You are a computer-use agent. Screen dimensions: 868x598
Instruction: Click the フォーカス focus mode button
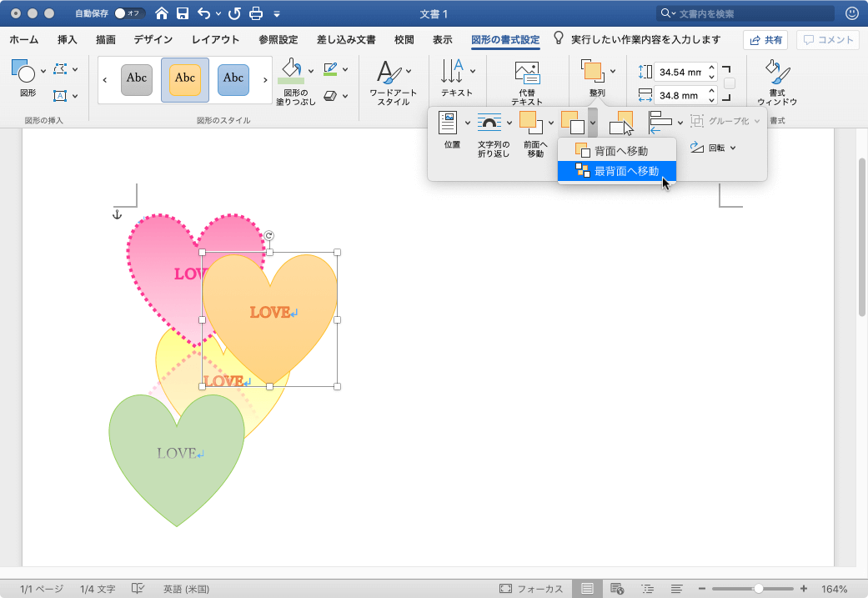[x=531, y=589]
